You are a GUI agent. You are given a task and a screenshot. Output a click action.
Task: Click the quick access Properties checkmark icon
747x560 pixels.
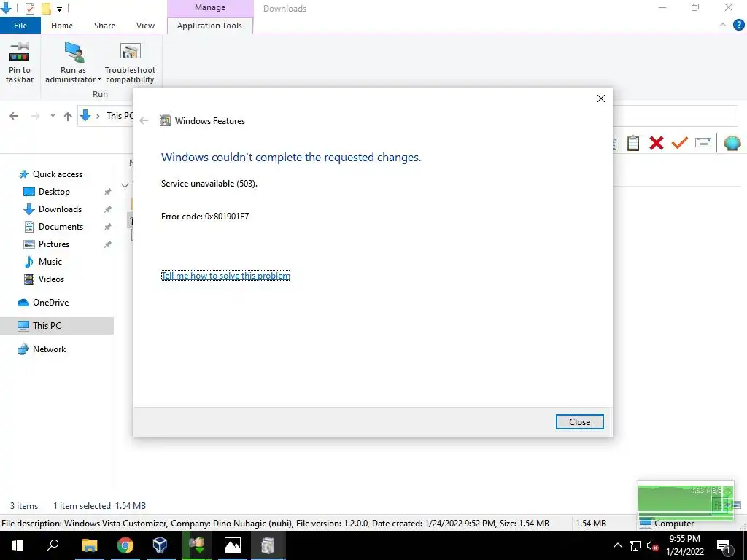29,8
